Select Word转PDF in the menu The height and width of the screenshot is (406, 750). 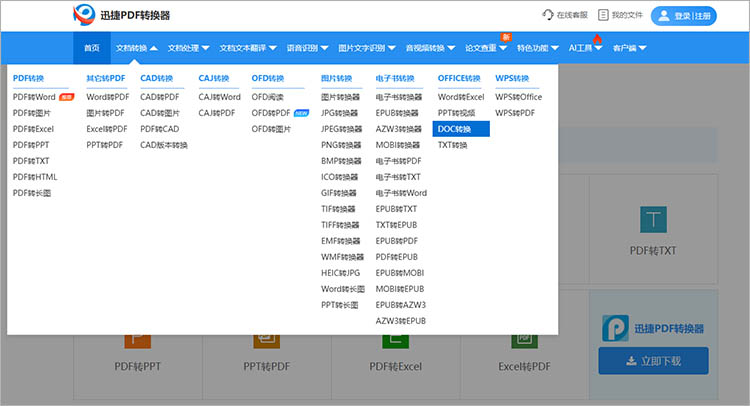(108, 97)
